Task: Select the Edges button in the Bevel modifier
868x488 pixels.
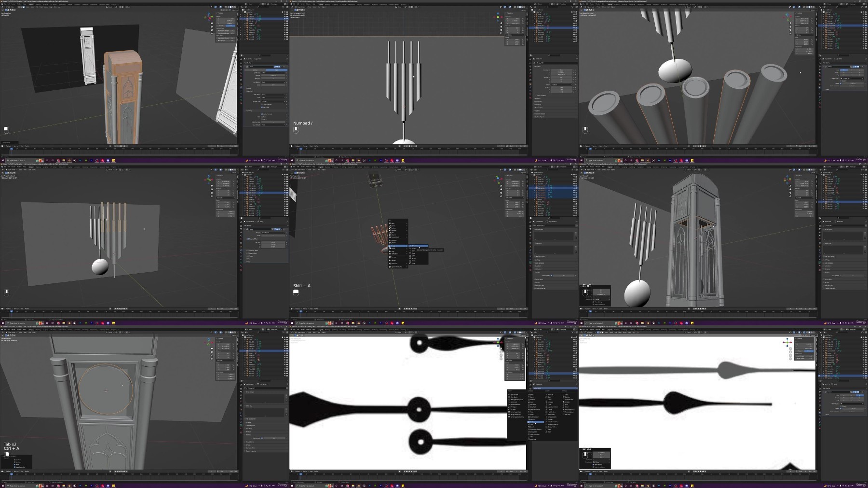Action: tap(277, 70)
